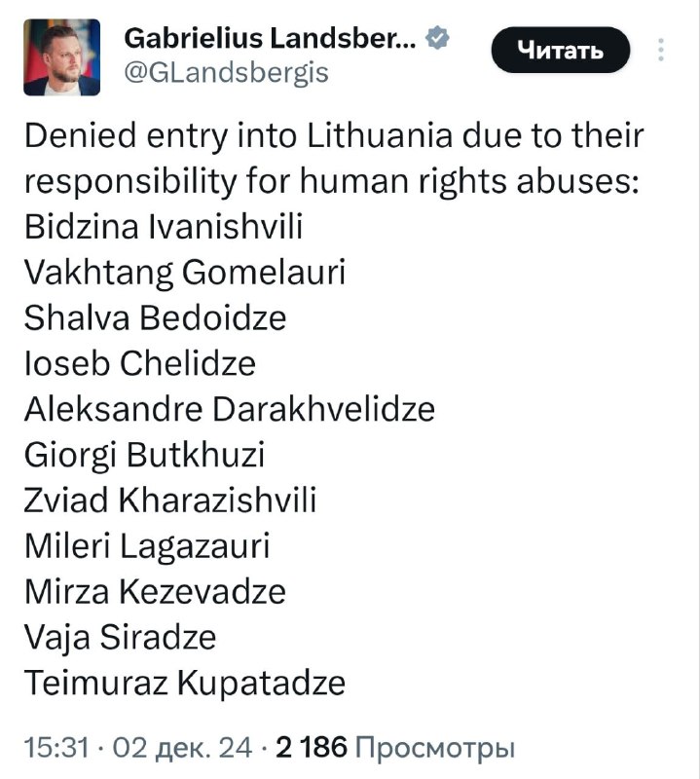
Task: Click the name Mirza Kezevadze
Action: tap(155, 591)
